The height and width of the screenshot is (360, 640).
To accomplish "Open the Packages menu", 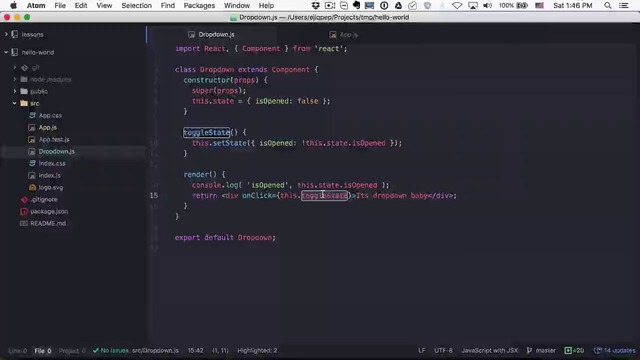I will 199,6.
